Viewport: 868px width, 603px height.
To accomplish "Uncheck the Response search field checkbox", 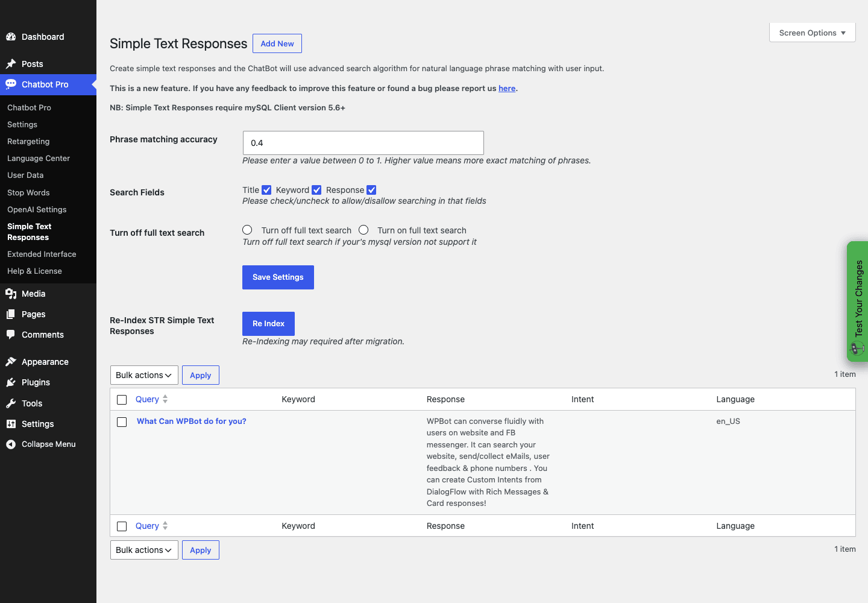I will 371,190.
